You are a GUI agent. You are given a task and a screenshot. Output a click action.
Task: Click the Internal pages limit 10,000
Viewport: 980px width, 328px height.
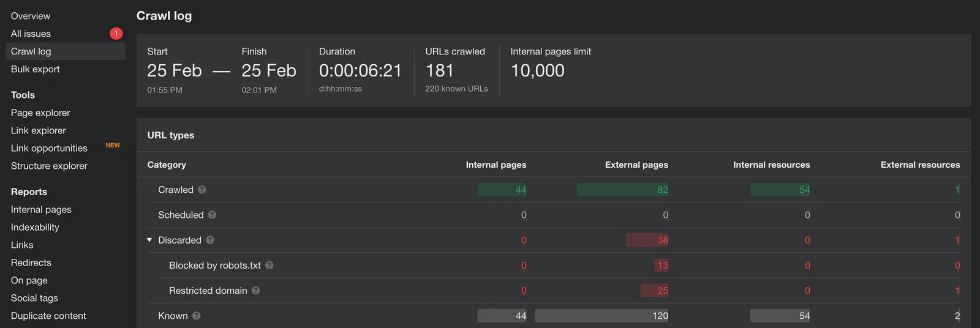[538, 70]
